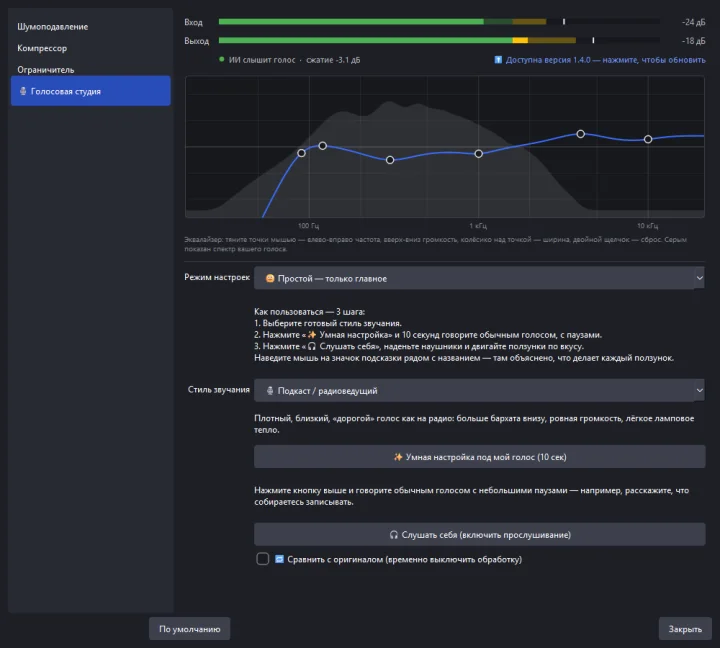Open the Стиль звучания dropdown
This screenshot has height=648, width=720.
[479, 390]
